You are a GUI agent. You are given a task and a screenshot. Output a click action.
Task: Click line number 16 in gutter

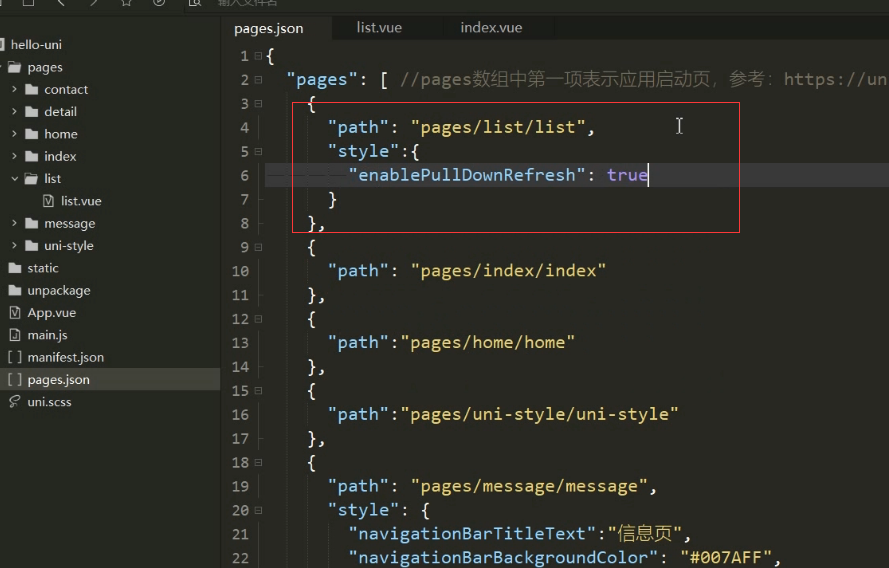240,415
